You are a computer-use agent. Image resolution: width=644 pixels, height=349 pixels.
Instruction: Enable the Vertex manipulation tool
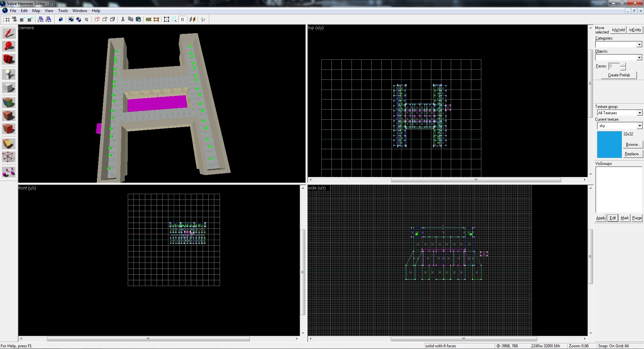click(8, 157)
